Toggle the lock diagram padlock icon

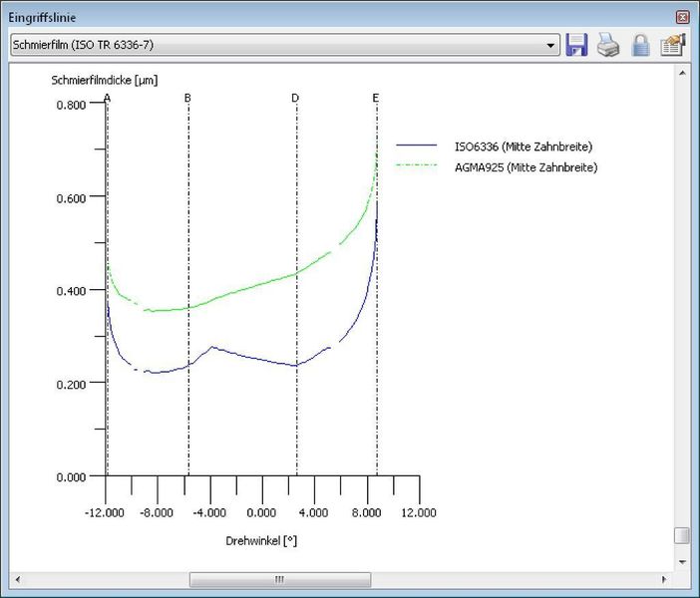click(640, 45)
